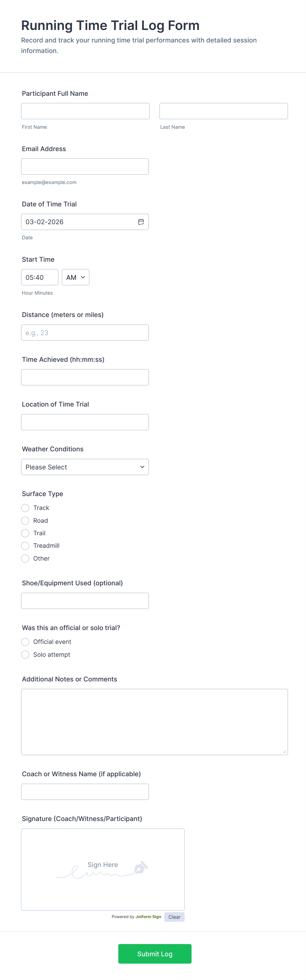This screenshot has height=980, width=306.
Task: Select Track surface type
Action: click(x=25, y=508)
